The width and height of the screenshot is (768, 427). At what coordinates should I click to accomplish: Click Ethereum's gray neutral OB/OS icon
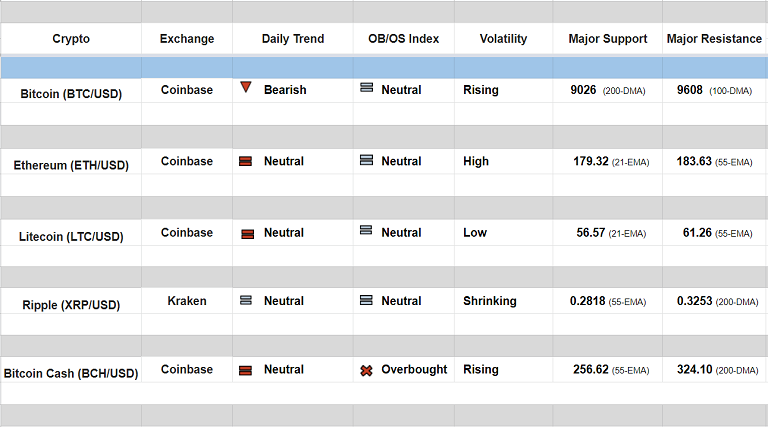pos(366,160)
